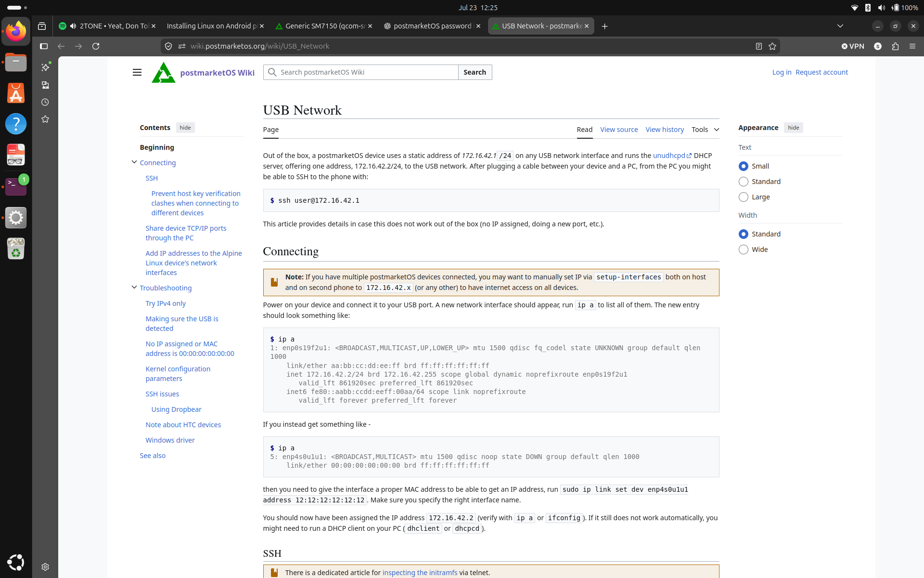
Task: Click the address bar URL
Action: point(260,46)
